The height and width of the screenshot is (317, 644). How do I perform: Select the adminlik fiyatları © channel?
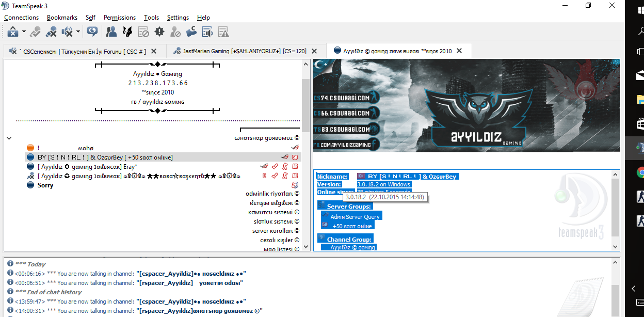272,194
